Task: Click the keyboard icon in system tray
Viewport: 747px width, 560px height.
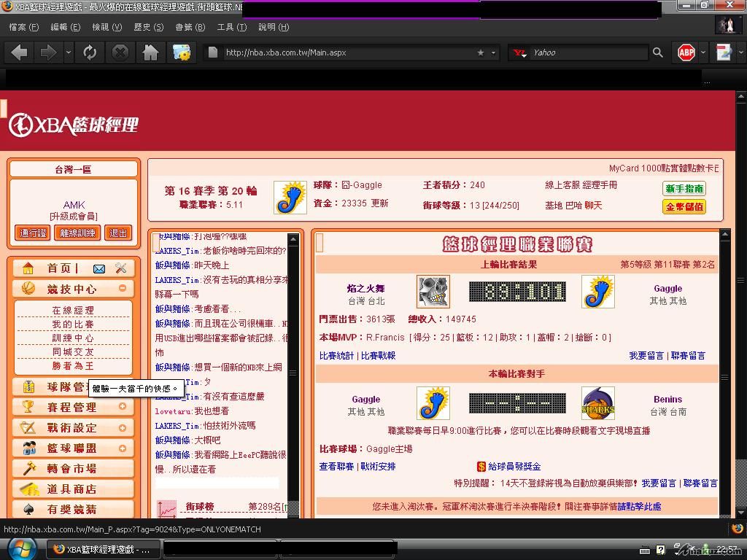Action: (x=645, y=551)
